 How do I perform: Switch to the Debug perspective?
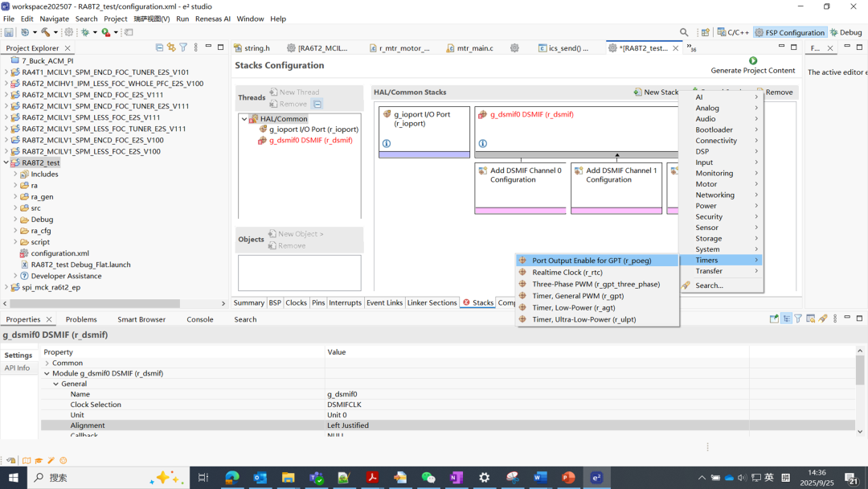click(x=845, y=32)
